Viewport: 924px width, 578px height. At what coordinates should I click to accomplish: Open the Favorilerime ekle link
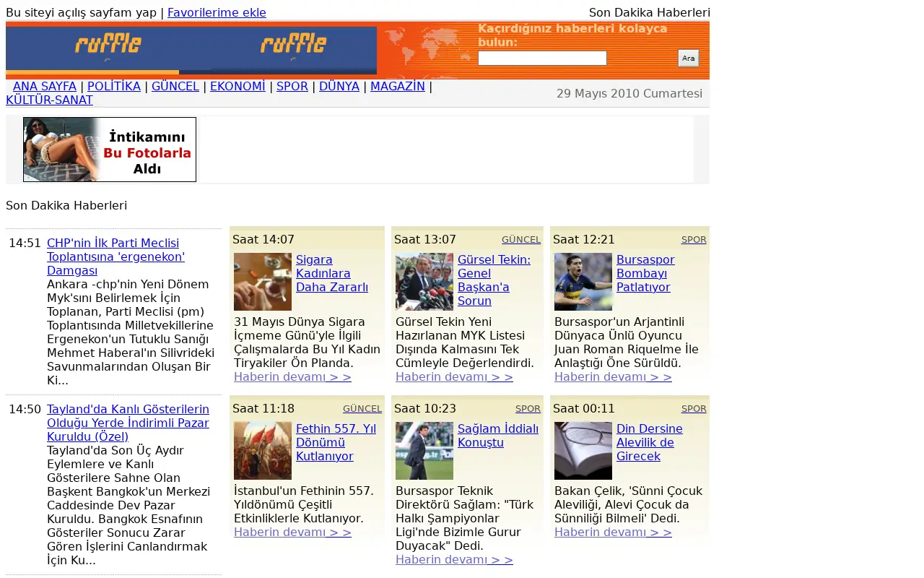point(217,12)
